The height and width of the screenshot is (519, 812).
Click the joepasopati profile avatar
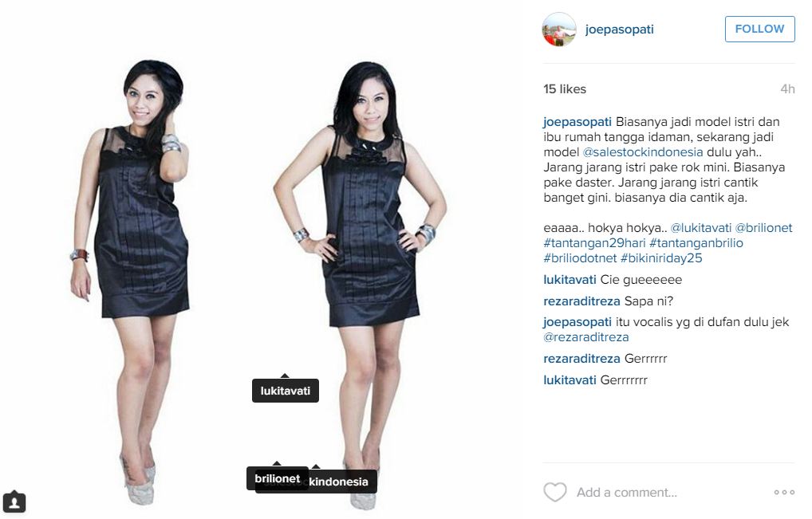pyautogui.click(x=559, y=29)
